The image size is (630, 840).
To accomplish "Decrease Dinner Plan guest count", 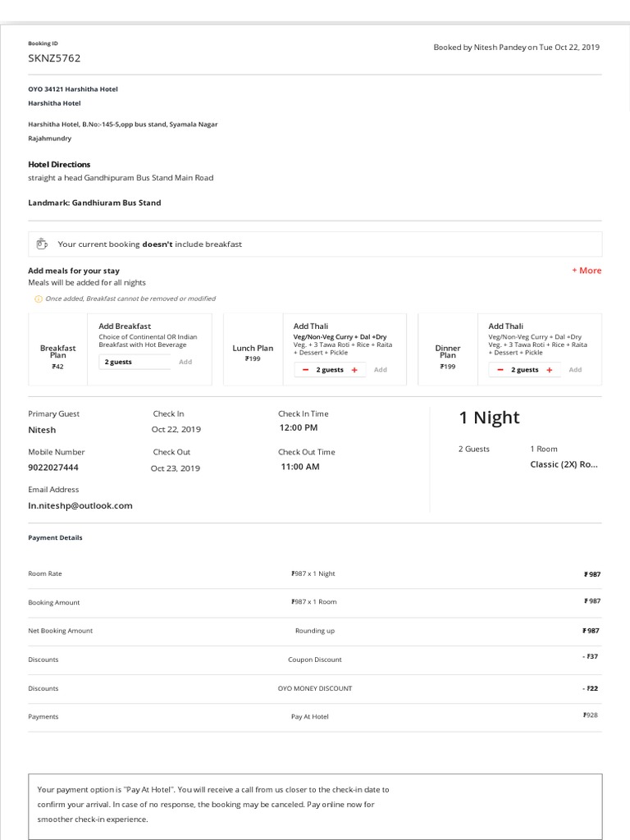I will tap(500, 370).
